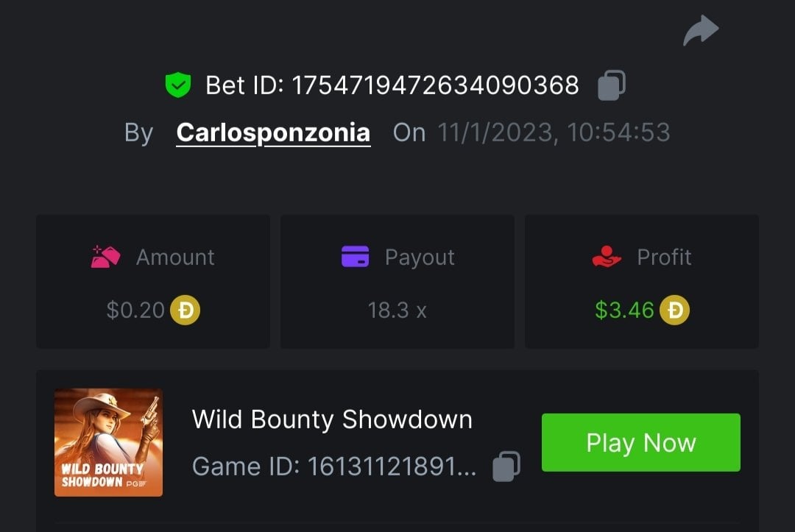Click the purple Payout card icon

pos(355,257)
